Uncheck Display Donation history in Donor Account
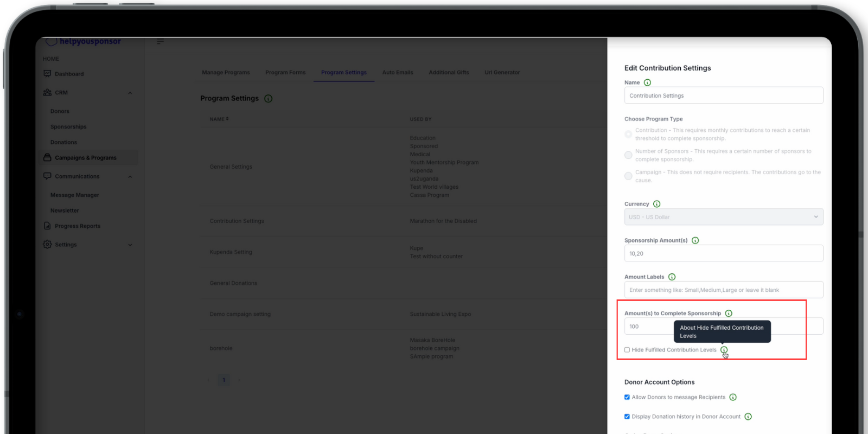The image size is (868, 434). tap(627, 417)
